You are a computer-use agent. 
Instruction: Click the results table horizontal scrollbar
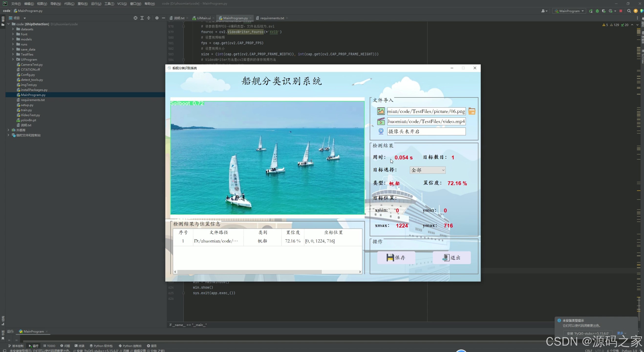(249, 272)
